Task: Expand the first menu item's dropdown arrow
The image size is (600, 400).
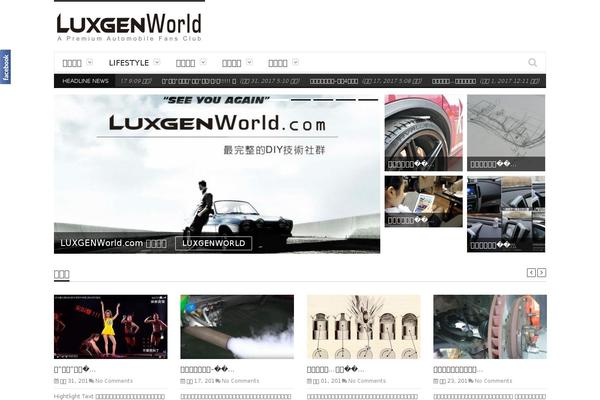Action: [89, 62]
